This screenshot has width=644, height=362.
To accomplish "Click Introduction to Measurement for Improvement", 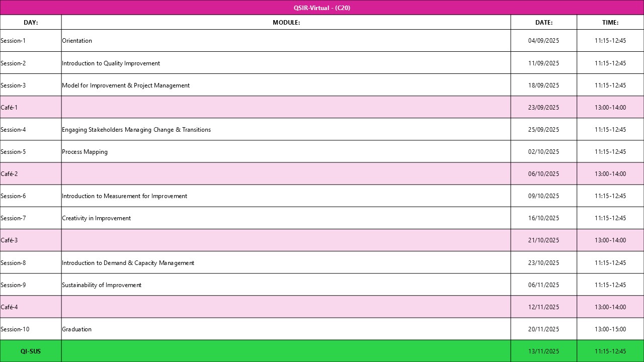I will click(x=124, y=196).
